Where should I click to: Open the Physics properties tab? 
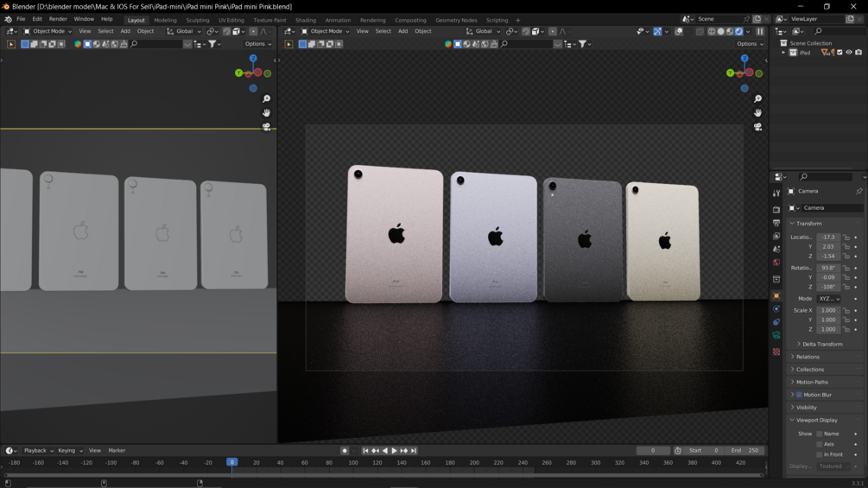point(776,308)
